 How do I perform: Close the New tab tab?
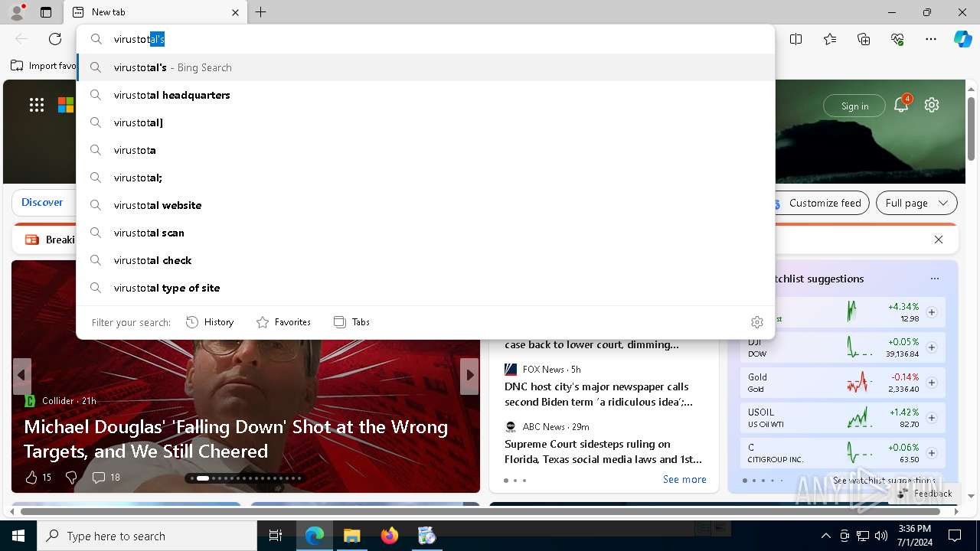click(235, 12)
